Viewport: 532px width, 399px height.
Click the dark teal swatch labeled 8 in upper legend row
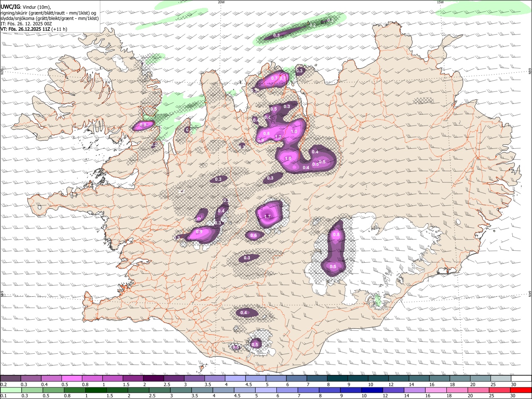click(x=337, y=379)
